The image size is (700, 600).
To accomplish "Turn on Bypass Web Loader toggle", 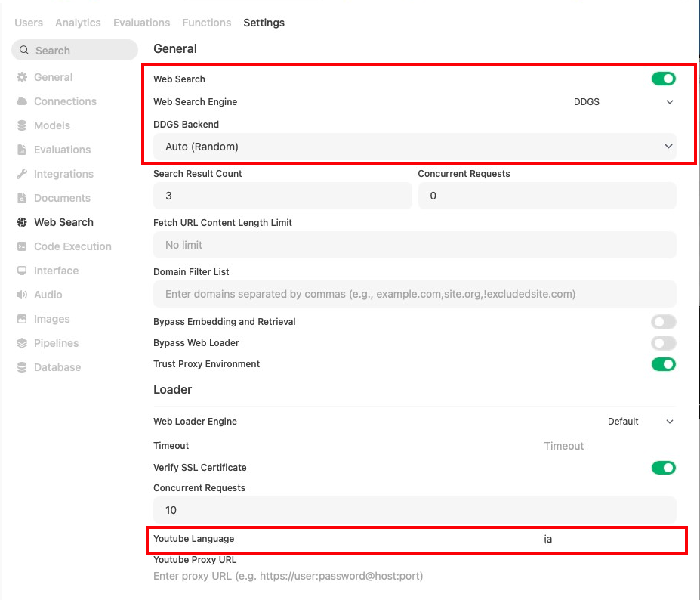I will pyautogui.click(x=664, y=343).
